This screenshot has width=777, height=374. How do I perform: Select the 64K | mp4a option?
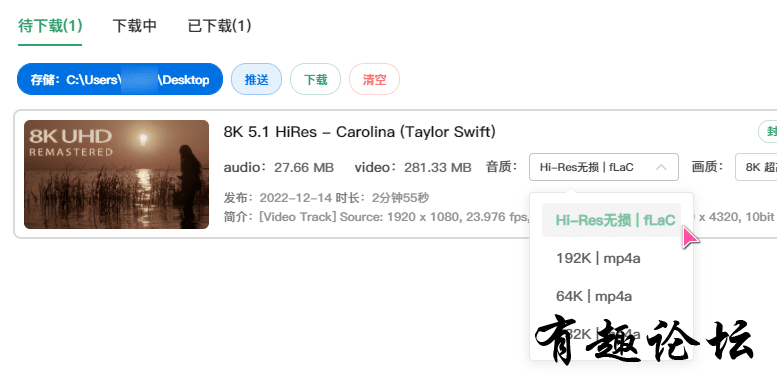tap(594, 296)
